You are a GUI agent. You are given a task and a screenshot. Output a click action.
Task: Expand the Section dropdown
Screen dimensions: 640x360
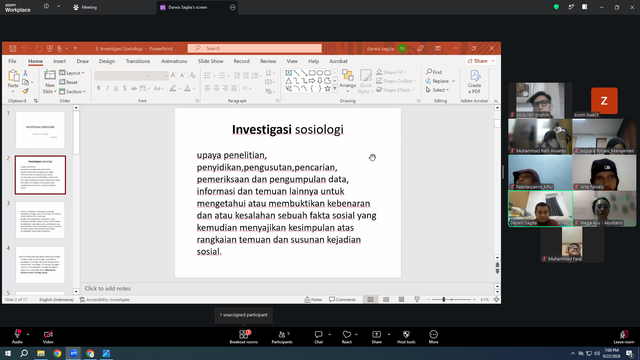click(72, 91)
